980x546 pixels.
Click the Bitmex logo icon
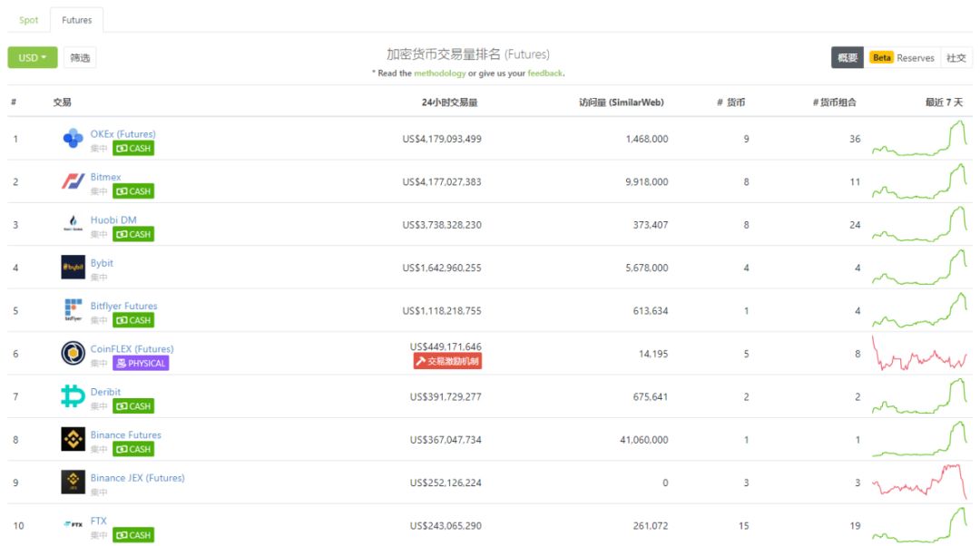73,181
